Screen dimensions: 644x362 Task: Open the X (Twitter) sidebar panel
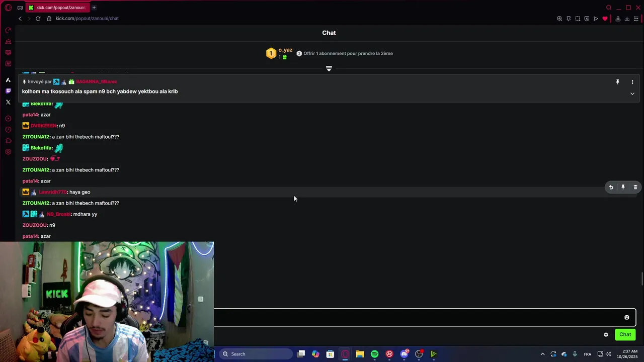pyautogui.click(x=8, y=102)
